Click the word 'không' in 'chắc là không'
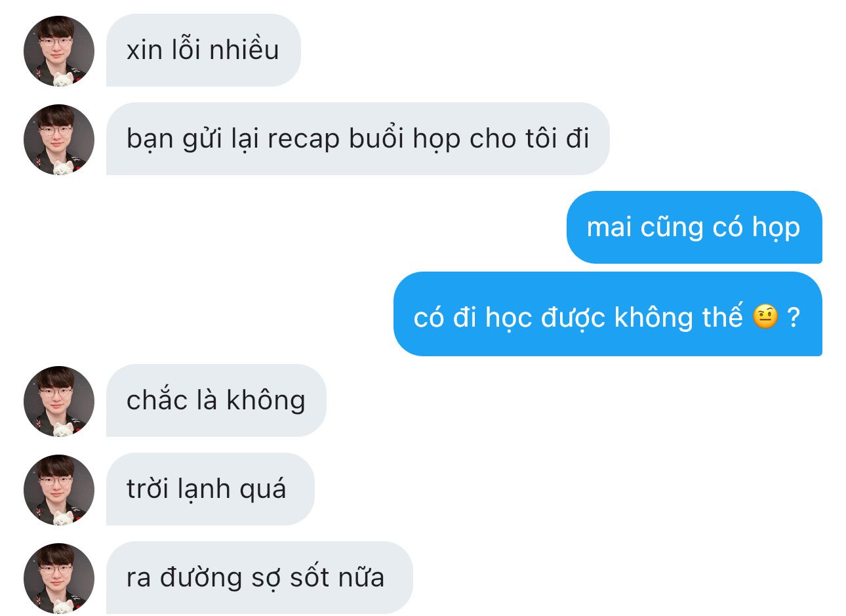Viewport: 846px width, 616px height. 266,401
